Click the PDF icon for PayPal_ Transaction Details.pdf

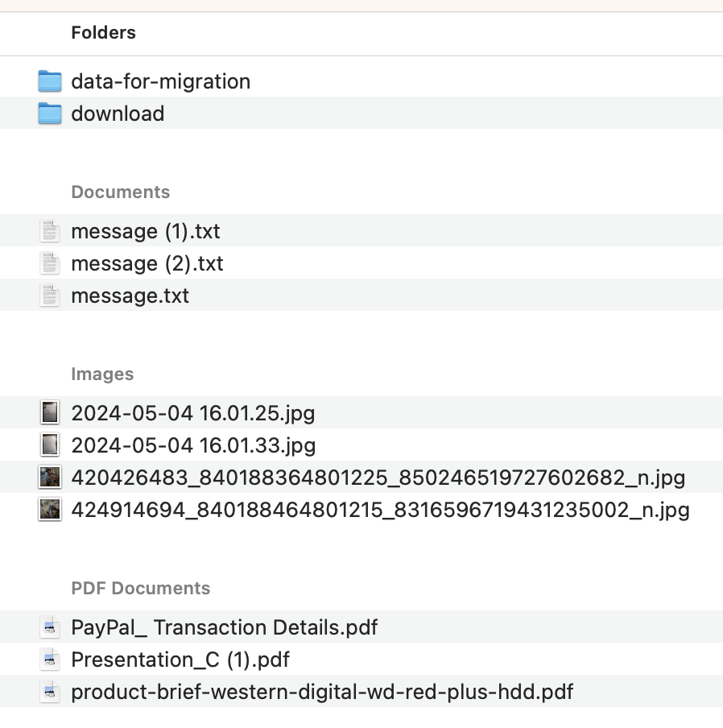[x=50, y=627]
